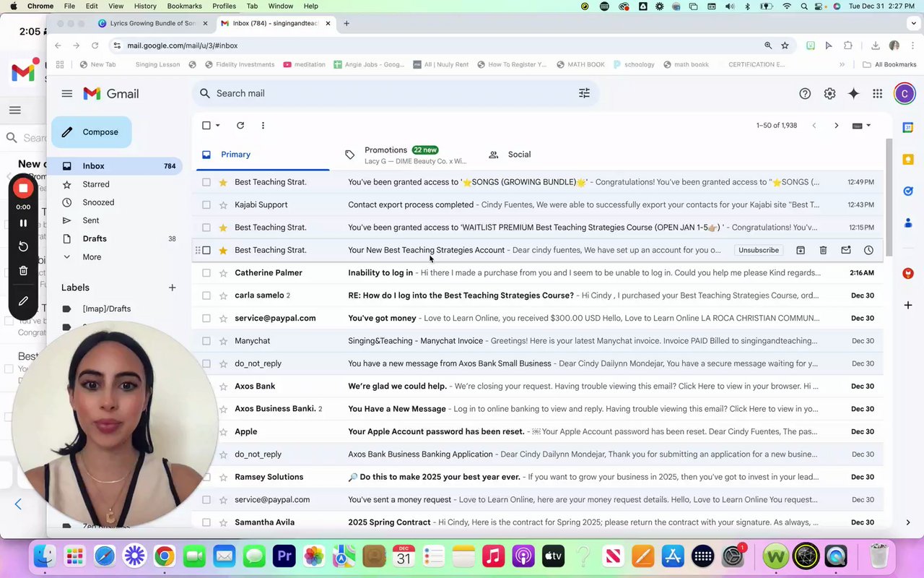
Task: Toggle star on WAITLIST PREMIUM email
Action: (223, 228)
